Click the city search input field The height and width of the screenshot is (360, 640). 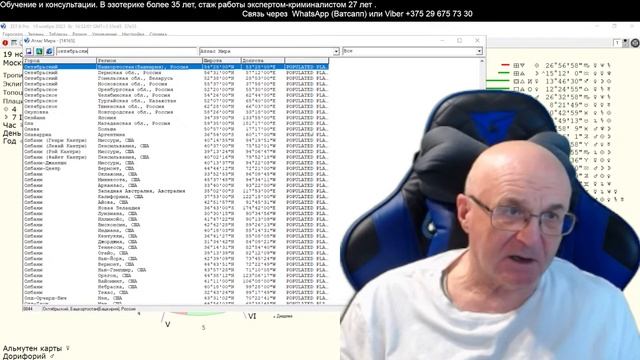[127, 51]
